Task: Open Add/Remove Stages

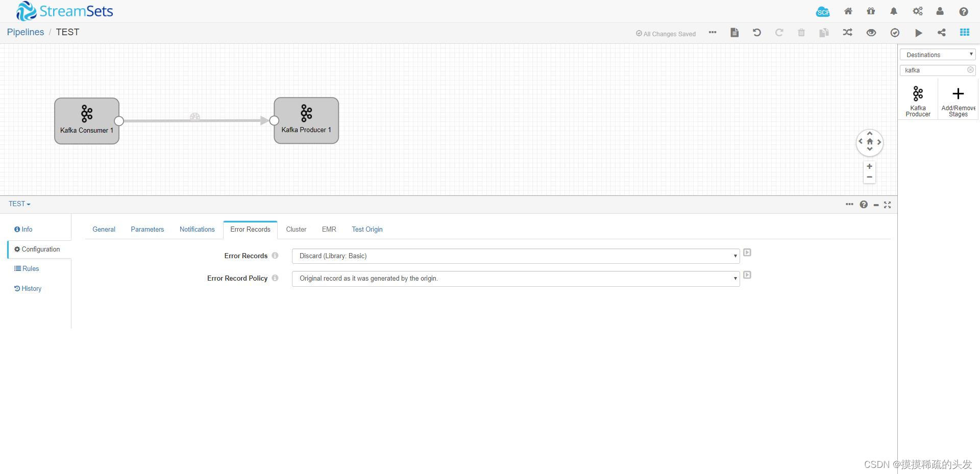Action: click(958, 98)
